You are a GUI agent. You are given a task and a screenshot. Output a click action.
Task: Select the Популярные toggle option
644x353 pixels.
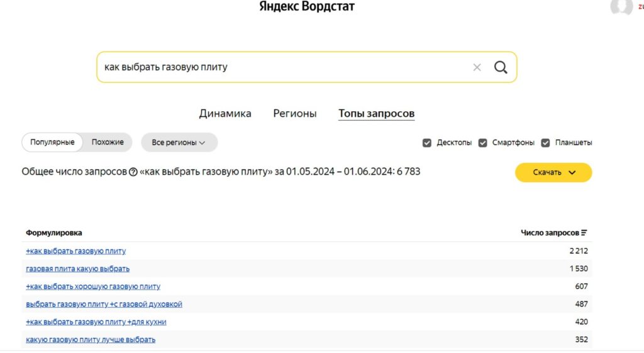pyautogui.click(x=52, y=142)
